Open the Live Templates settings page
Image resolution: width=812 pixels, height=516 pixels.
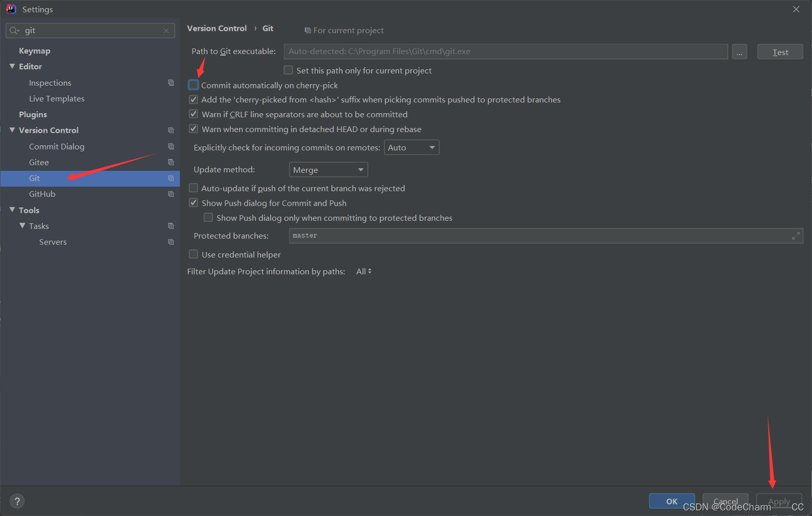(x=57, y=98)
